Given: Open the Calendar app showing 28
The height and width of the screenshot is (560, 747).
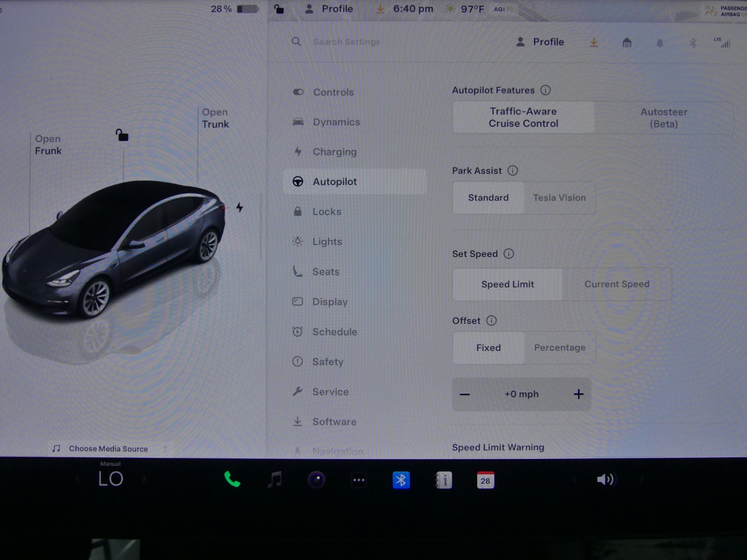Looking at the screenshot, I should click(x=486, y=480).
